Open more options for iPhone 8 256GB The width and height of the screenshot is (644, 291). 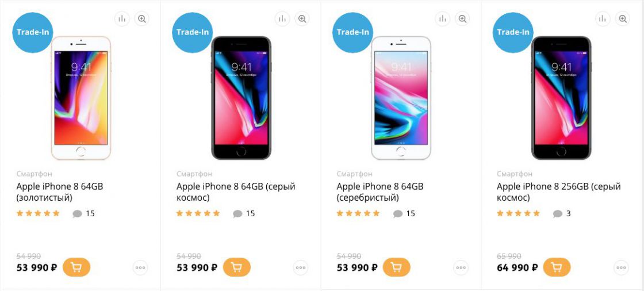[621, 267]
